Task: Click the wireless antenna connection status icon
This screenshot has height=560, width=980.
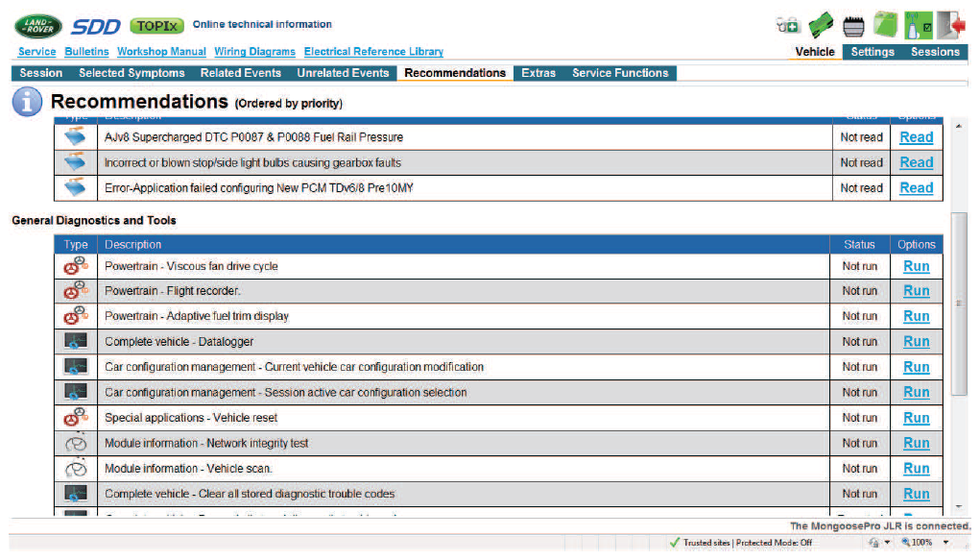Action: pyautogui.click(x=918, y=26)
